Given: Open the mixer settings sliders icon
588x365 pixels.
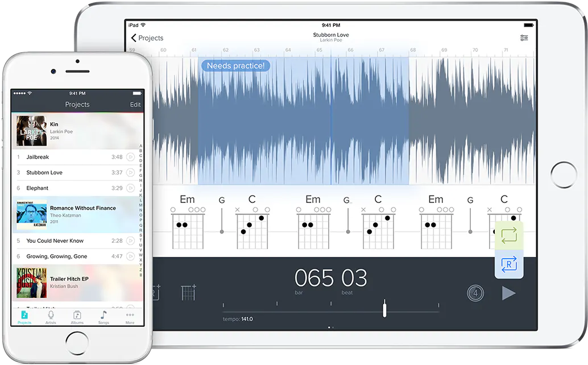Looking at the screenshot, I should click(524, 38).
